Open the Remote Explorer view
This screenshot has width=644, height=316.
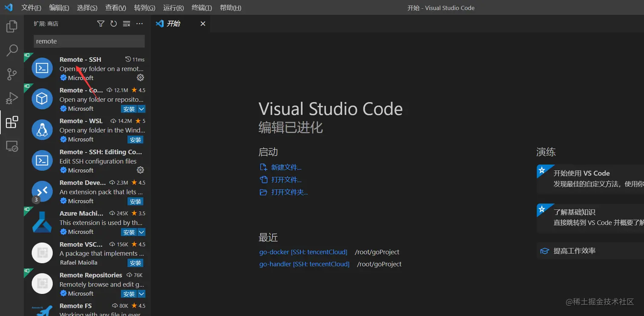click(12, 146)
